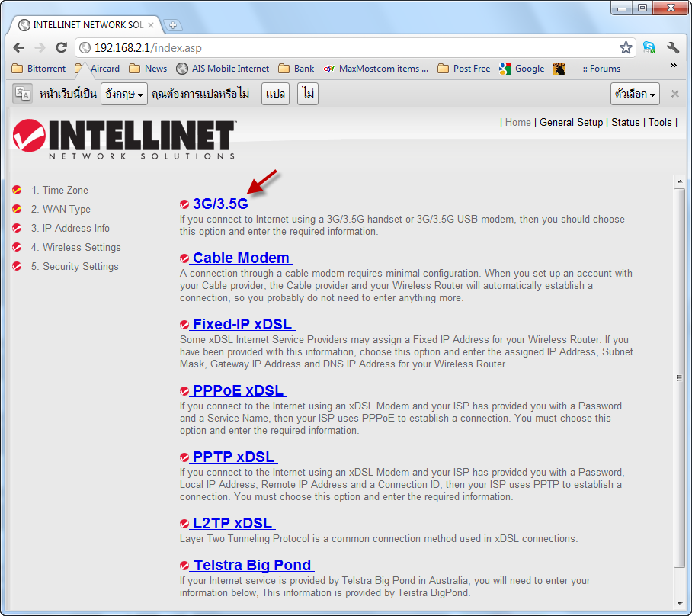Image resolution: width=692 pixels, height=616 pixels.
Task: Choose the Telstra Big Pond link
Action: click(252, 565)
